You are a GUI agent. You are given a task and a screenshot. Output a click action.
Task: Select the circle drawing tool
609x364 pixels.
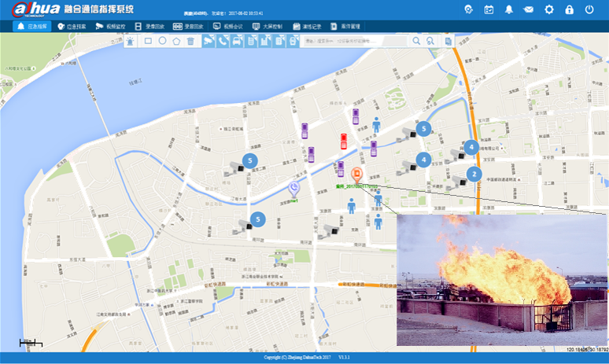(x=162, y=41)
